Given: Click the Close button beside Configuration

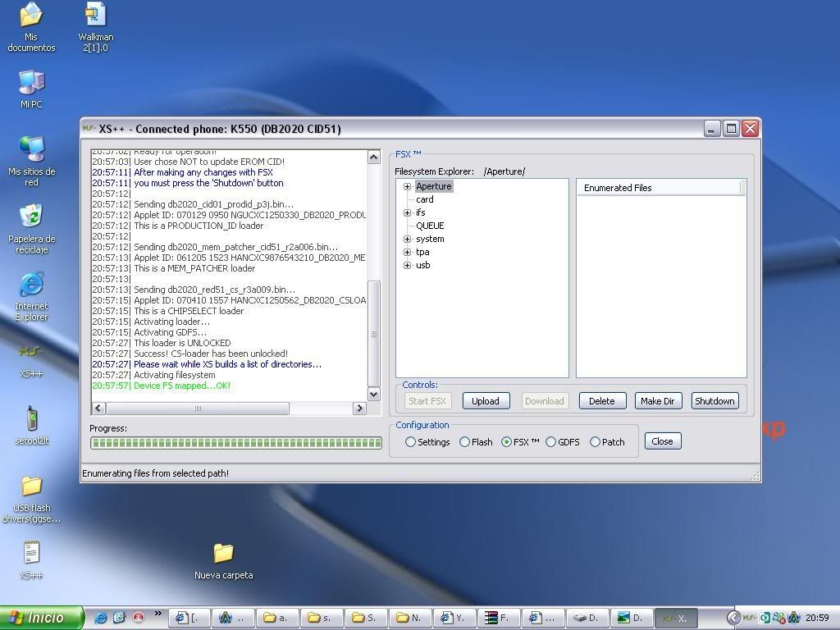Looking at the screenshot, I should [x=663, y=441].
